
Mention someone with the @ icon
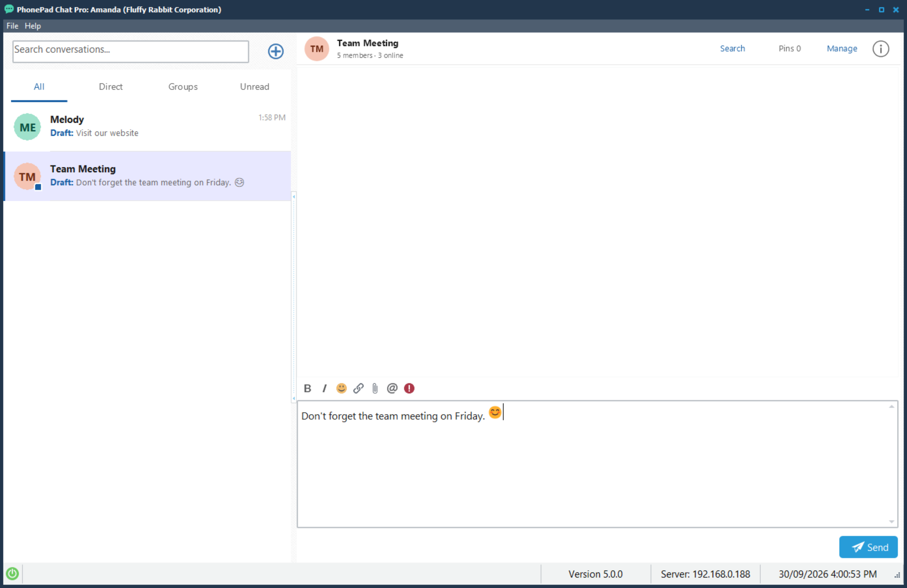coord(392,388)
